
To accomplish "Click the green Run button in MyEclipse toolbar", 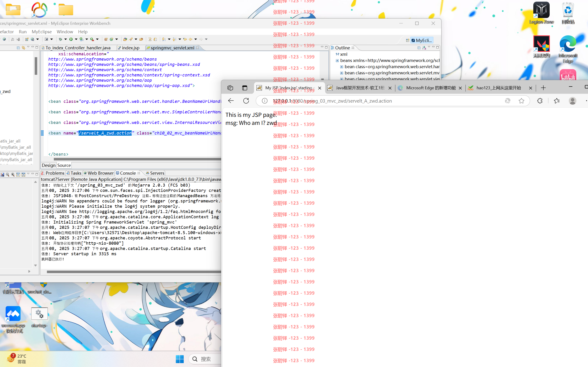I will tap(71, 39).
